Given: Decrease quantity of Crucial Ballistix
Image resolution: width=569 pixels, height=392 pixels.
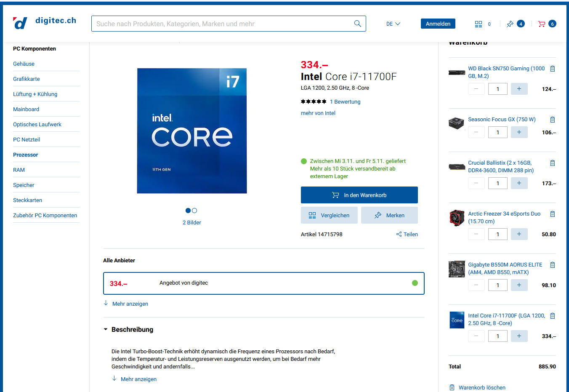Looking at the screenshot, I should [x=476, y=183].
